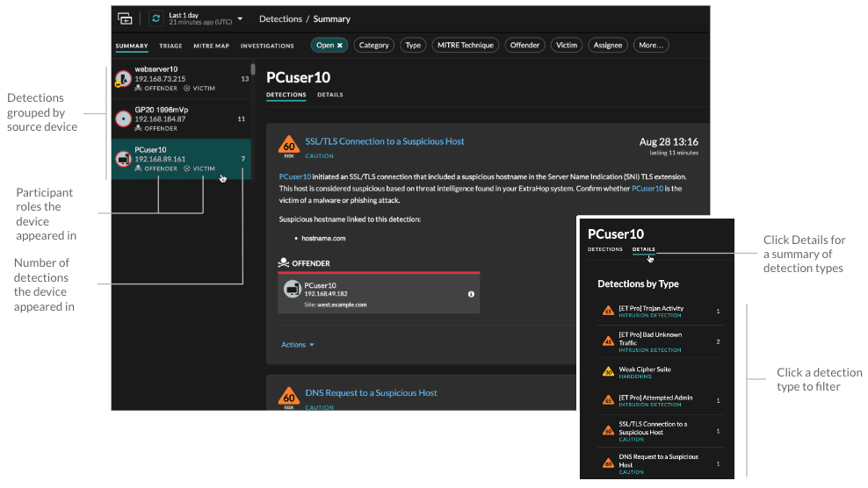The height and width of the screenshot is (488, 868).
Task: Select the PCuser10 device row in list
Action: pos(181,159)
